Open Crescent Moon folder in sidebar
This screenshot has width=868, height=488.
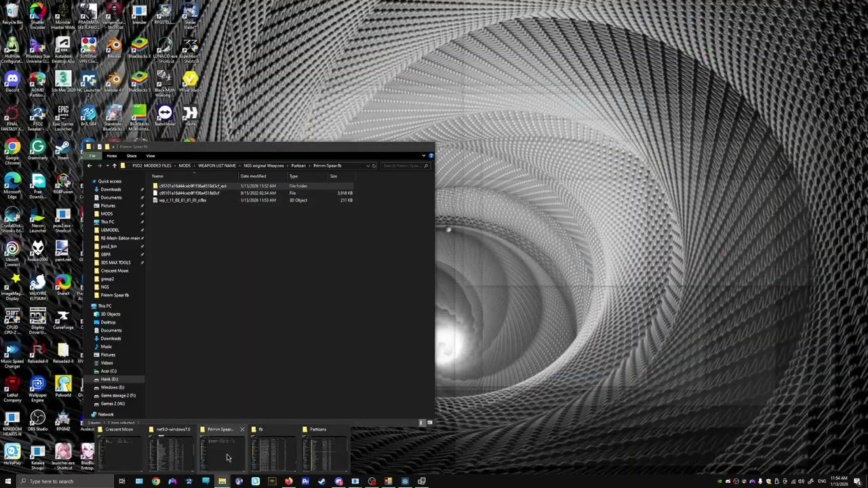(114, 270)
